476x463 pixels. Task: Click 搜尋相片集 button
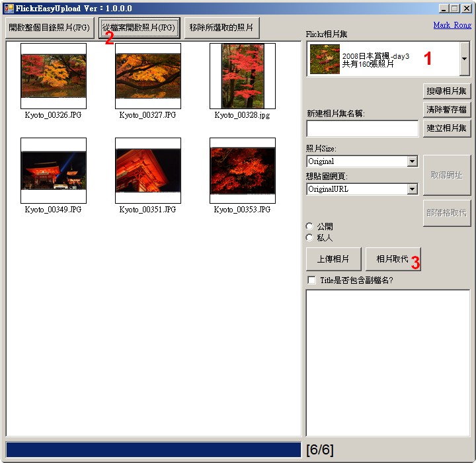pyautogui.click(x=446, y=91)
